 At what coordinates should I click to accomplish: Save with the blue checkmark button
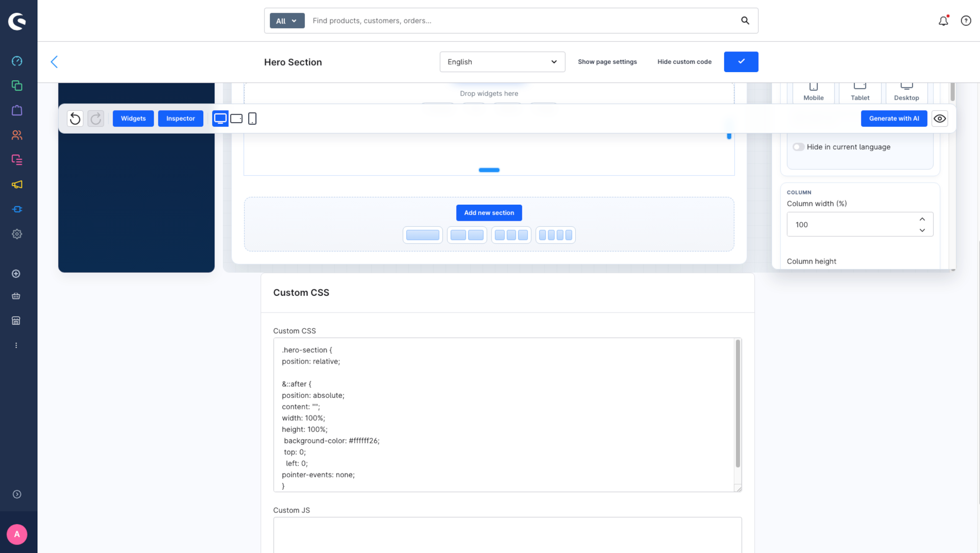click(x=741, y=62)
